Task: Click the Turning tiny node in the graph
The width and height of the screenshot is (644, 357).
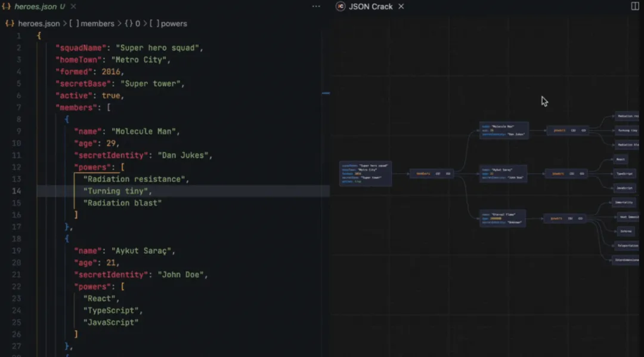Action: (x=627, y=130)
